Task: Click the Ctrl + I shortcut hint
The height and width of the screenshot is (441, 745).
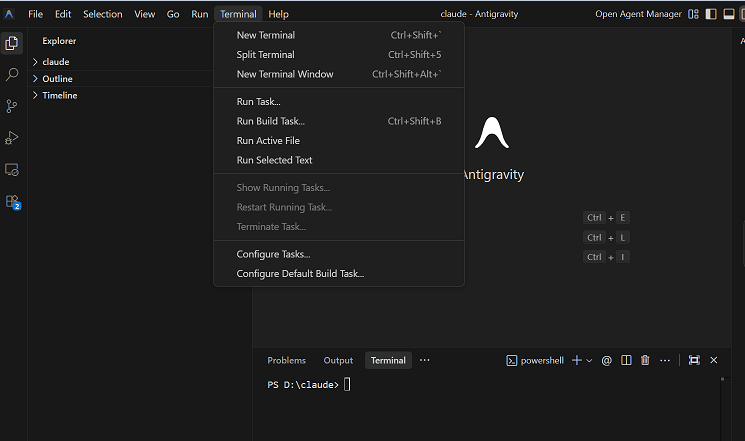Action: click(606, 257)
